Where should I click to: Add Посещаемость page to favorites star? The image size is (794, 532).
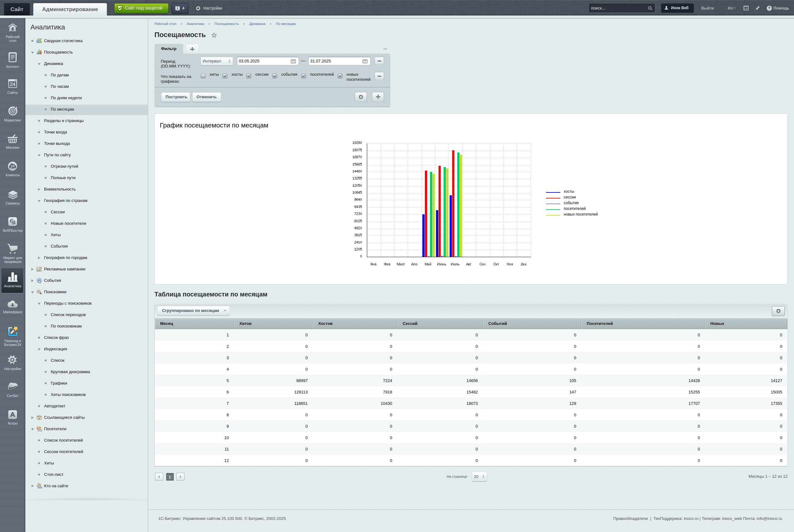point(214,35)
